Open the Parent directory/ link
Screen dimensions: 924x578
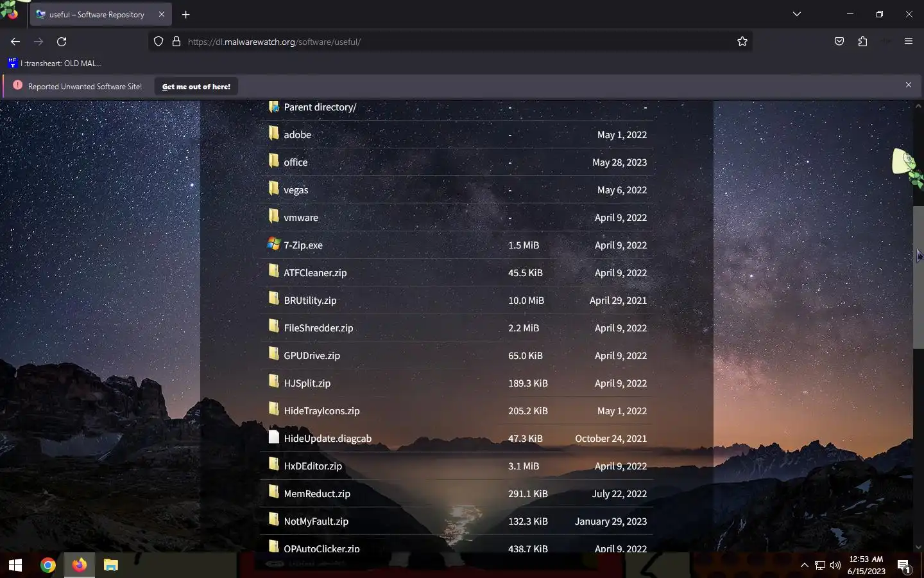[x=320, y=107]
